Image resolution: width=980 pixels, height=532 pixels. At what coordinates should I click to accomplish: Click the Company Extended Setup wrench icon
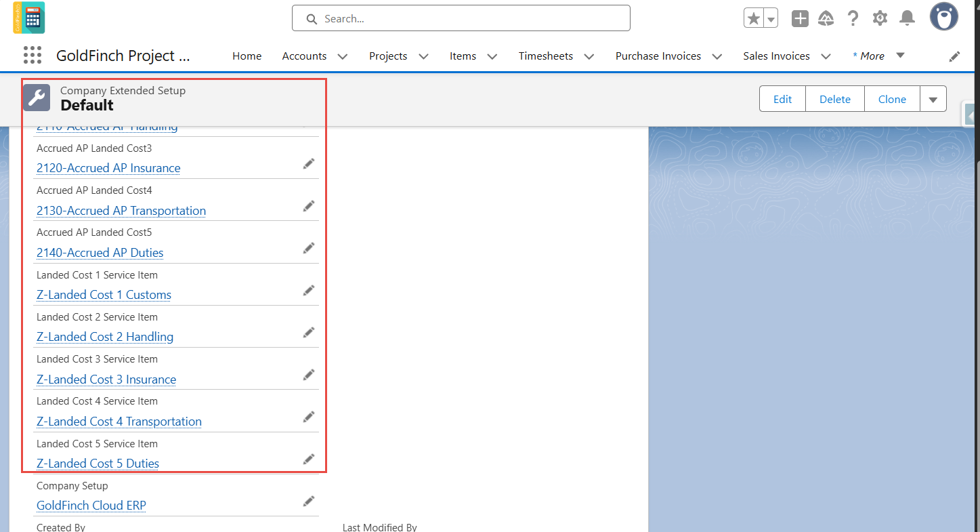coord(37,98)
